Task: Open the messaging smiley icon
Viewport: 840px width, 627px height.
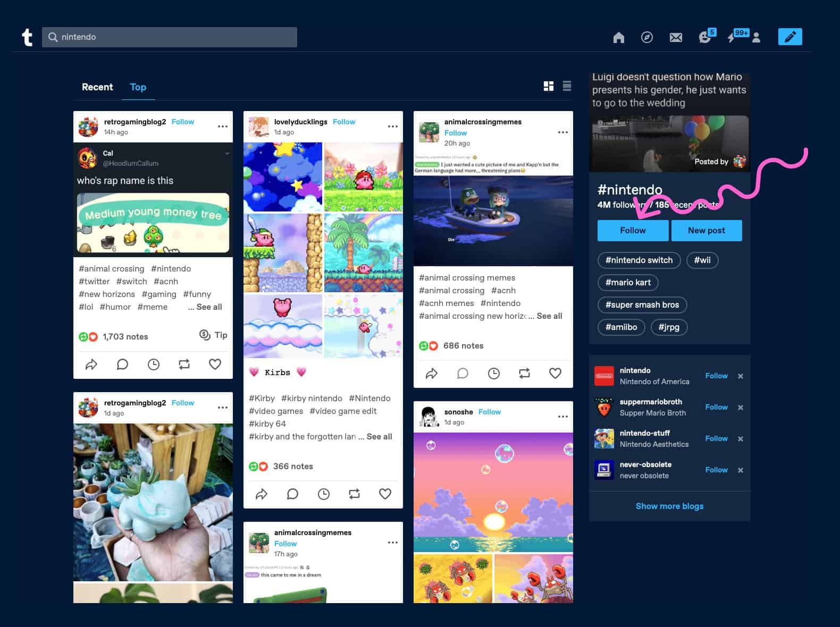Action: [705, 37]
